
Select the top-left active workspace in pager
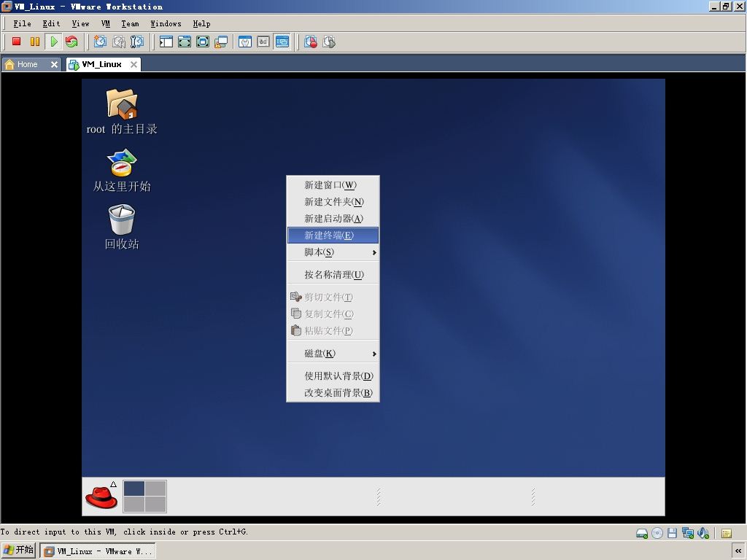(134, 489)
